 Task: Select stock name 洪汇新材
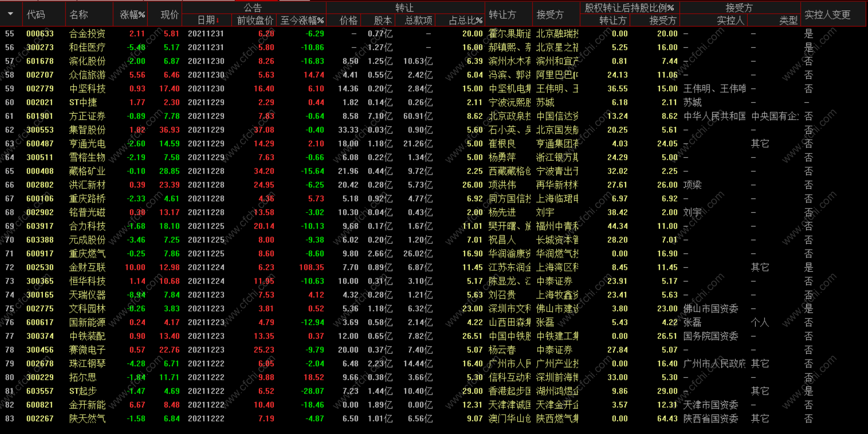click(87, 185)
